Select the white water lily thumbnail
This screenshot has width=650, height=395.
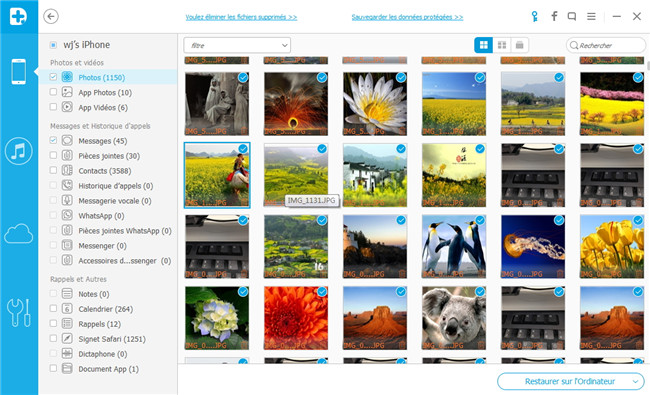click(375, 104)
